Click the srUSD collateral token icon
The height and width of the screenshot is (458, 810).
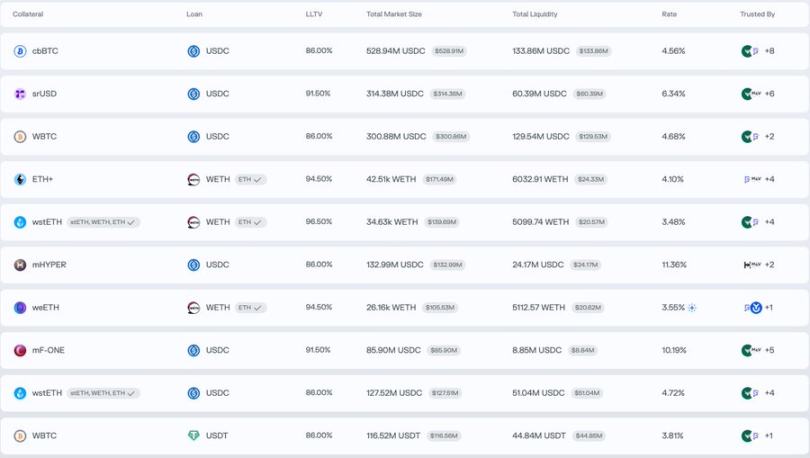pos(20,94)
